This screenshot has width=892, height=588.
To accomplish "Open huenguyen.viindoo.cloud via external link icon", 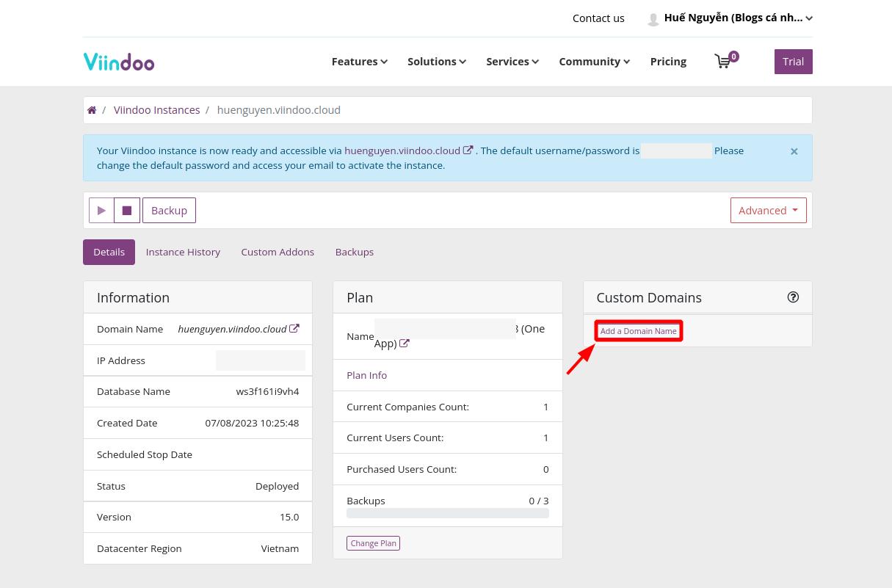I will (x=468, y=150).
